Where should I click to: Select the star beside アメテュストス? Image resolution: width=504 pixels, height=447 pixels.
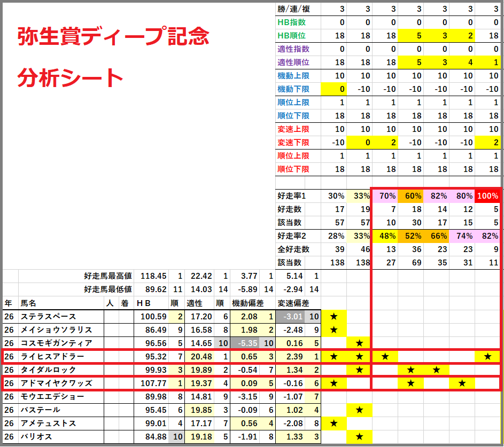pos(334,422)
